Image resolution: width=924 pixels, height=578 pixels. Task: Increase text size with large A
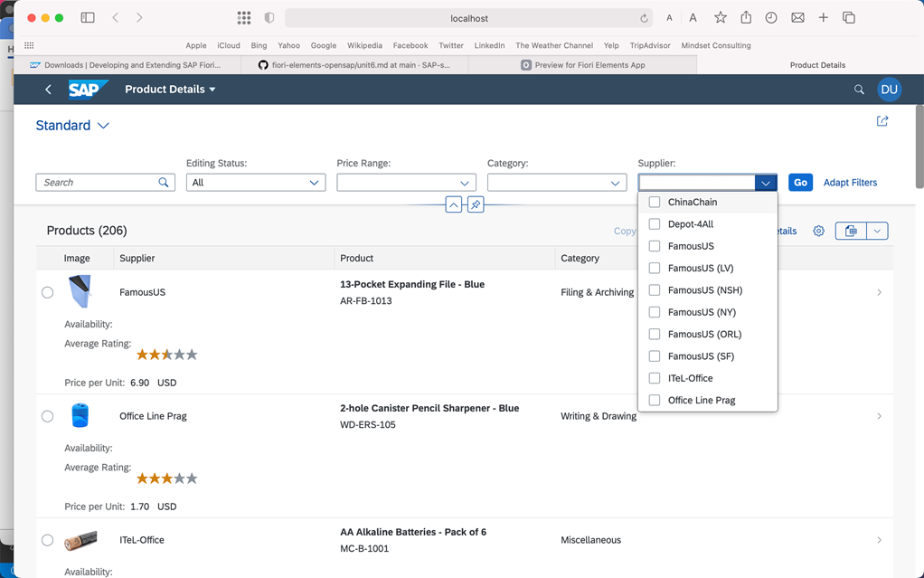pyautogui.click(x=693, y=18)
